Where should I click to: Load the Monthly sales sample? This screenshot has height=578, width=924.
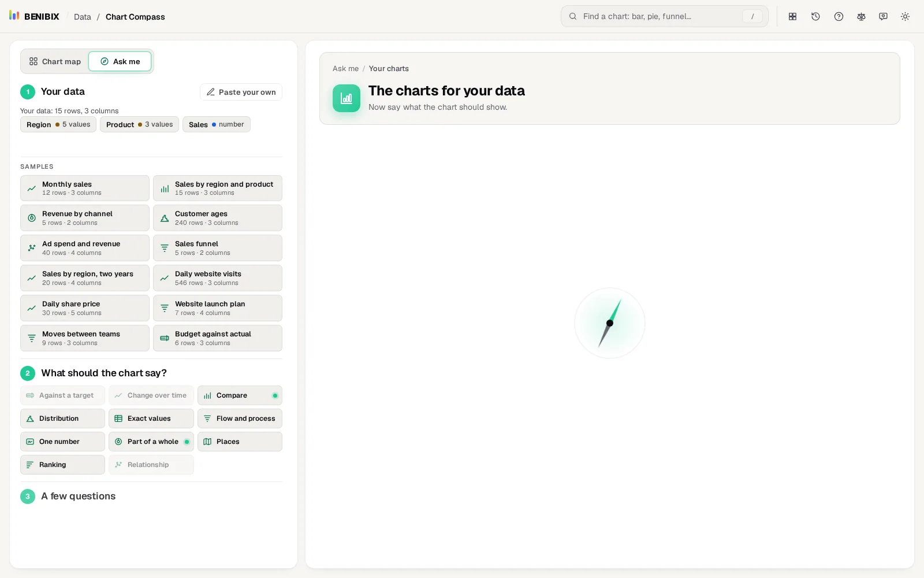(85, 188)
